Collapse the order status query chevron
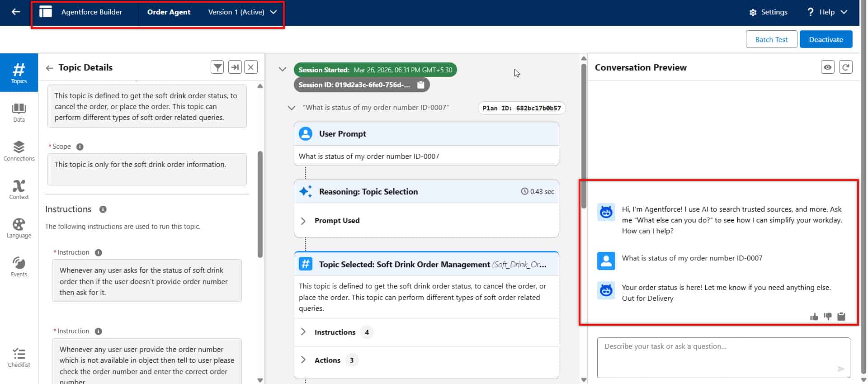 click(292, 108)
